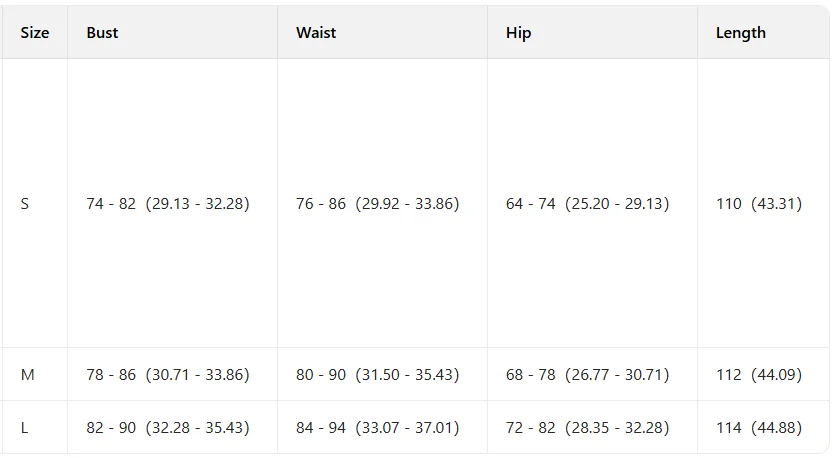Select length 112 (44.09) cell
Screen dimensions: 839x458
[759, 375]
